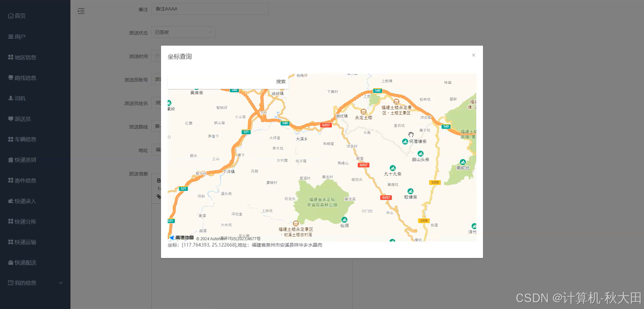
Task: Click the 九十九寨 mountain marker icon
Action: (392, 168)
